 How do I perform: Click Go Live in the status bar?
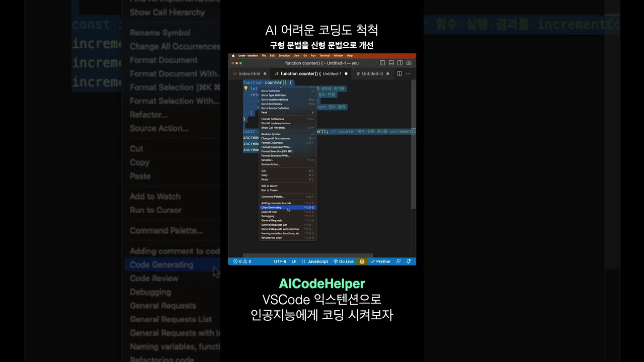(344, 261)
